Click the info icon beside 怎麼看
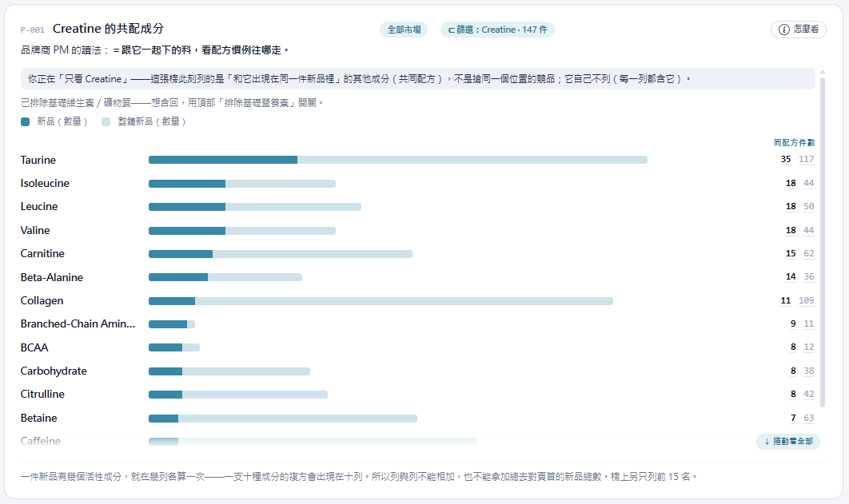Image resolution: width=849 pixels, height=504 pixels. click(x=783, y=30)
